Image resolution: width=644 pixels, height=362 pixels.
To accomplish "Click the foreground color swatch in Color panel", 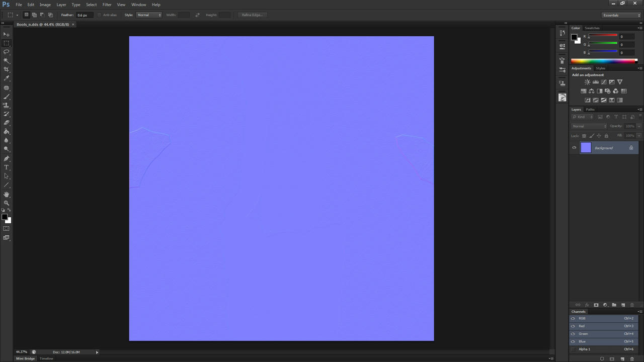I will click(574, 37).
